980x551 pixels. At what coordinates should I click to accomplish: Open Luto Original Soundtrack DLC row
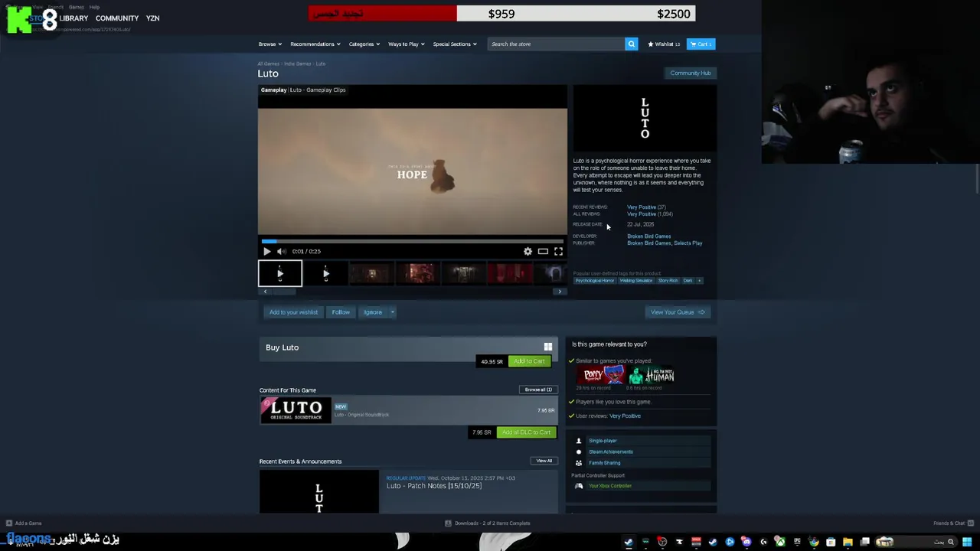coord(408,410)
